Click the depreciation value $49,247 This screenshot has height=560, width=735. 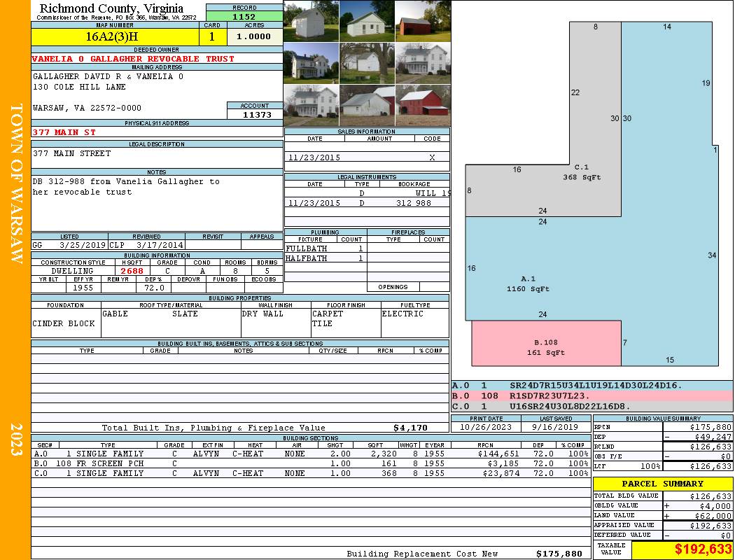715,437
